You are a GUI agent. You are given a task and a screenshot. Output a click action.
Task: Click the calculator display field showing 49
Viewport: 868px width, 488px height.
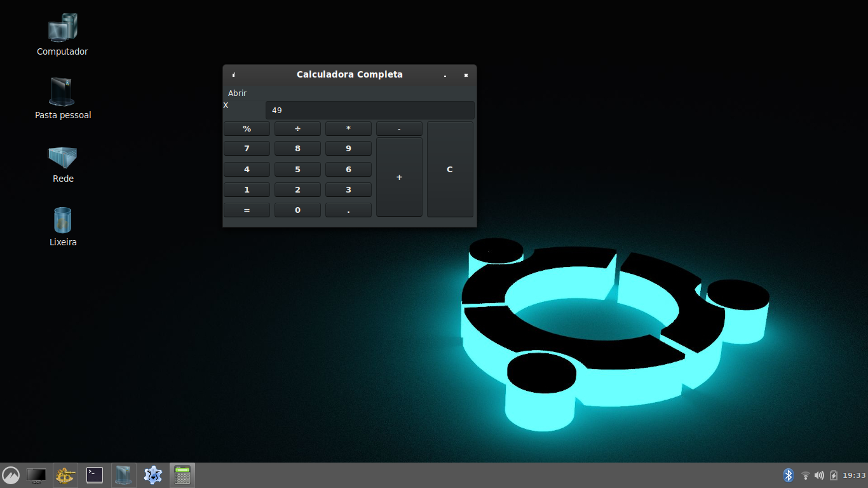370,110
